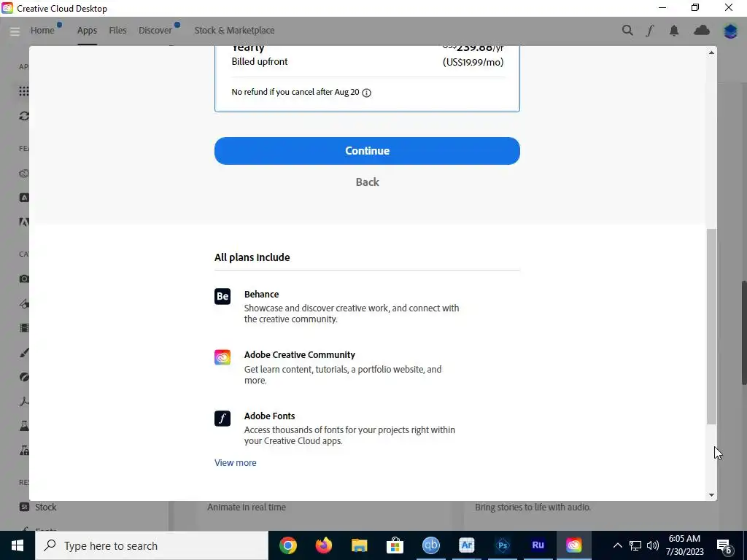Click the info icon beside the refund notice
This screenshot has height=560, width=747.
(x=366, y=93)
